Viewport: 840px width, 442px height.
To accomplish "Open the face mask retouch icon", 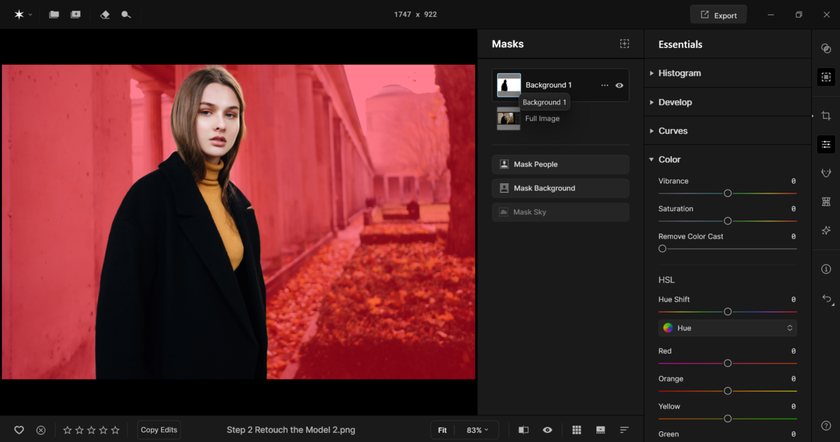I will click(x=826, y=173).
